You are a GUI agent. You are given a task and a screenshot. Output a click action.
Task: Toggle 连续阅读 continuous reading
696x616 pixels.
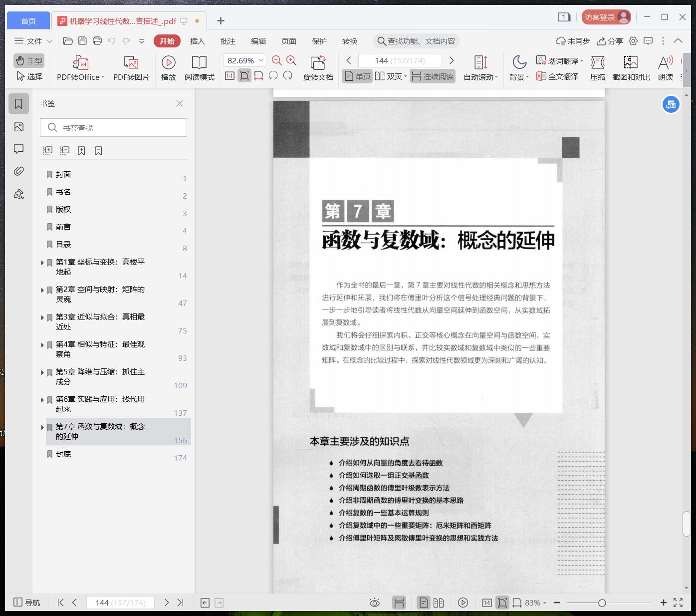[x=433, y=76]
